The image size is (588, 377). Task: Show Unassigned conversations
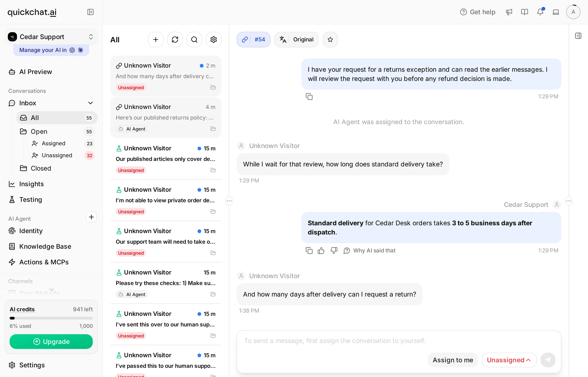(62, 155)
